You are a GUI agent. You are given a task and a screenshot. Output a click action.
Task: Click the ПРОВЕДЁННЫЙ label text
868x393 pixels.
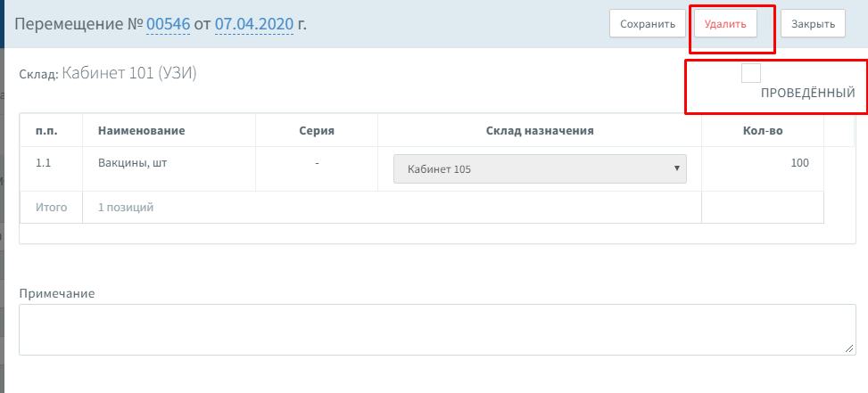[x=807, y=93]
